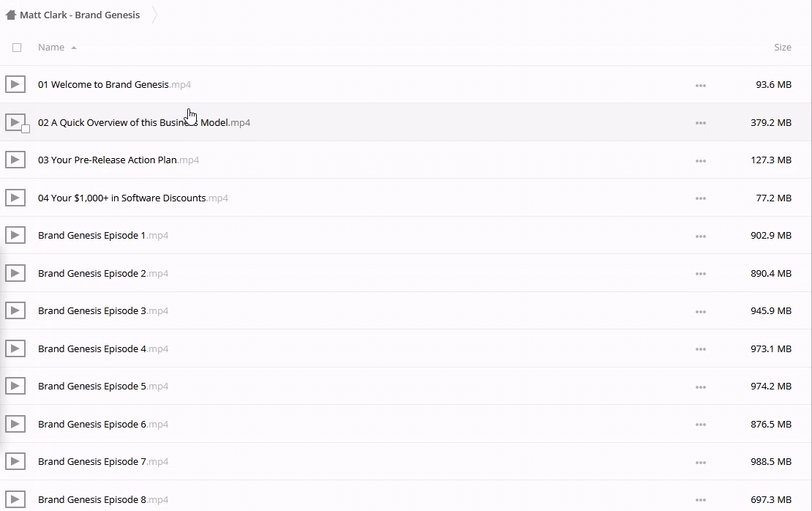Click the video icon for Brand Genesis Episode 5
Screen dimensions: 812x511
click(x=15, y=386)
